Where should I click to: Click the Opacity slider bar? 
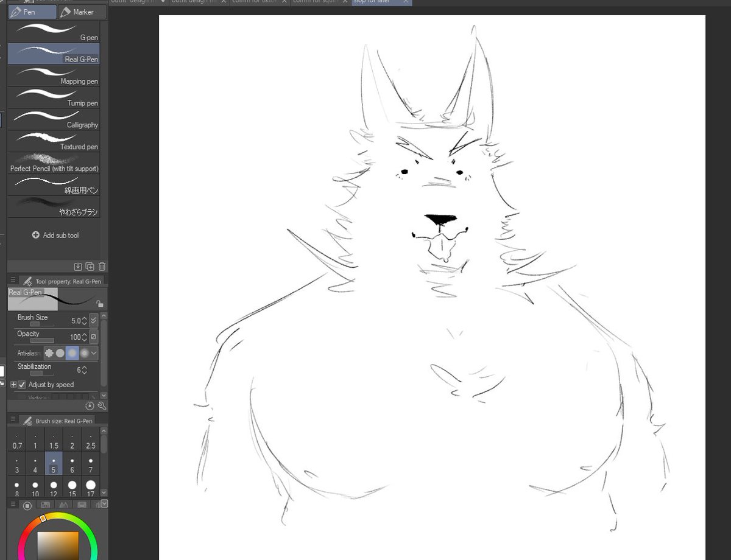coord(43,341)
